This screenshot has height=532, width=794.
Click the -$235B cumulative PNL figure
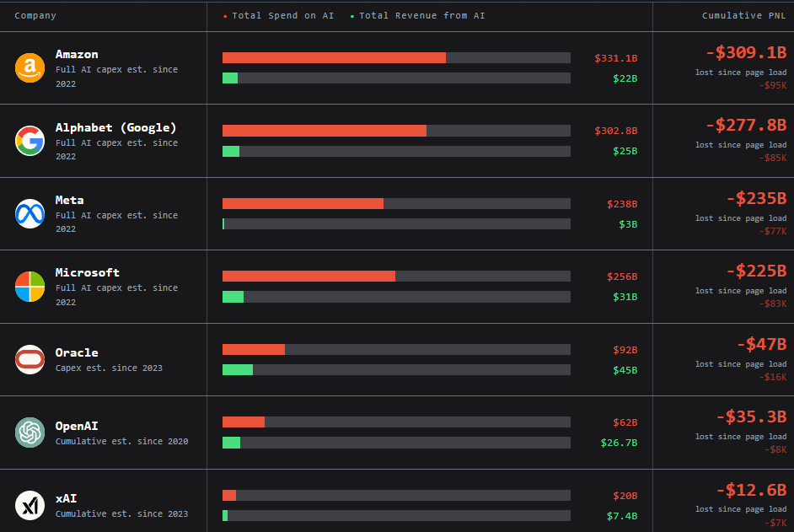pos(756,198)
